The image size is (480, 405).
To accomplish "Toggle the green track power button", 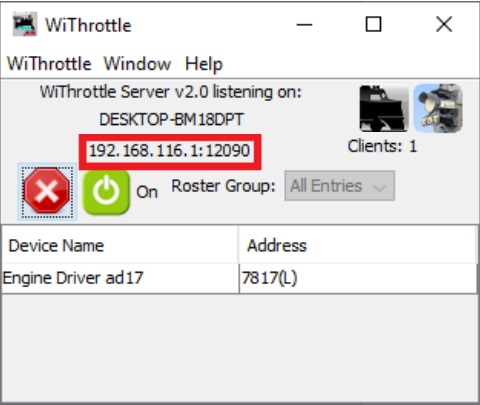I will pos(106,192).
